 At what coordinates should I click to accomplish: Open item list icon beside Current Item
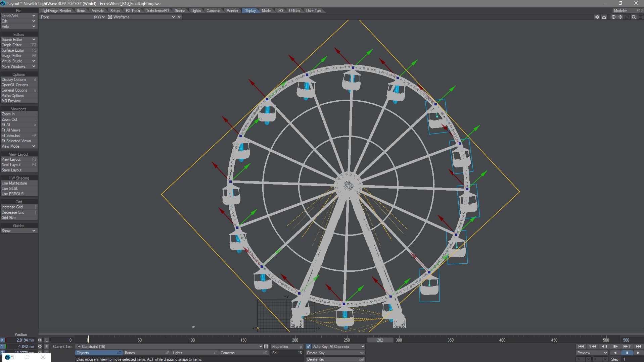click(266, 347)
